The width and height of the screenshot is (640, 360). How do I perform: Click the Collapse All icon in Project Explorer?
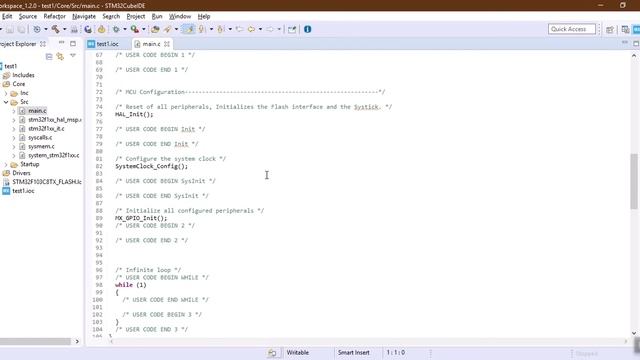click(x=49, y=56)
